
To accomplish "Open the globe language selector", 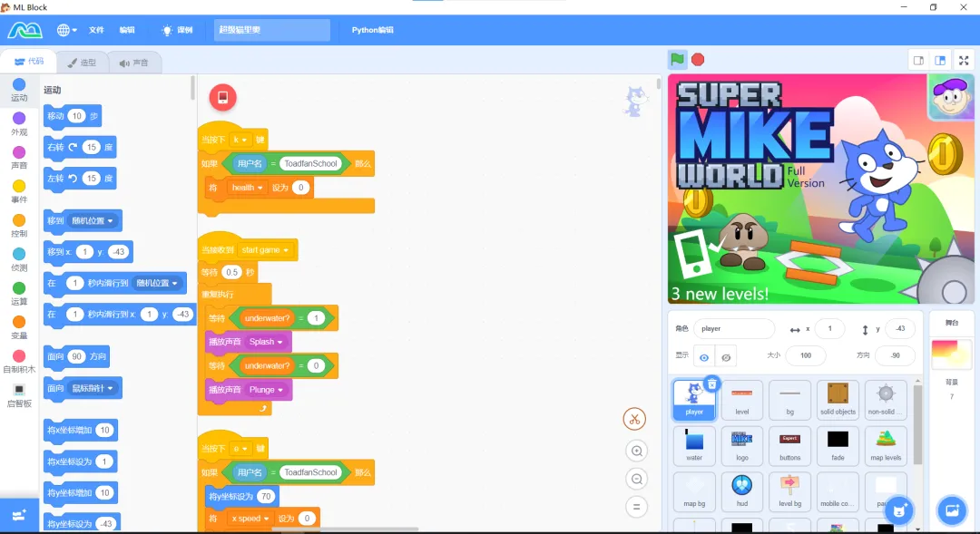I will pos(67,29).
